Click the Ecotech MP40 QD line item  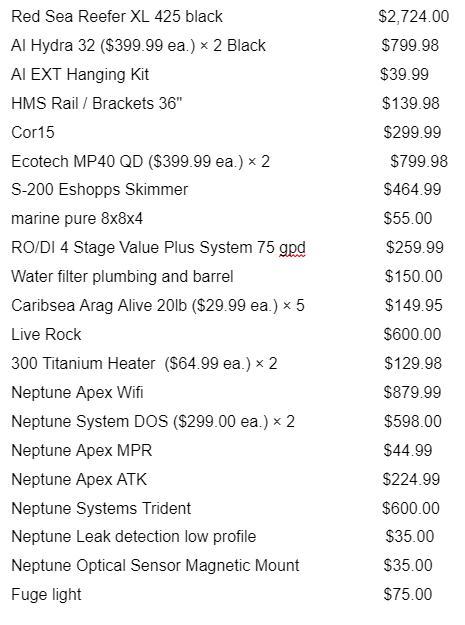[140, 162]
